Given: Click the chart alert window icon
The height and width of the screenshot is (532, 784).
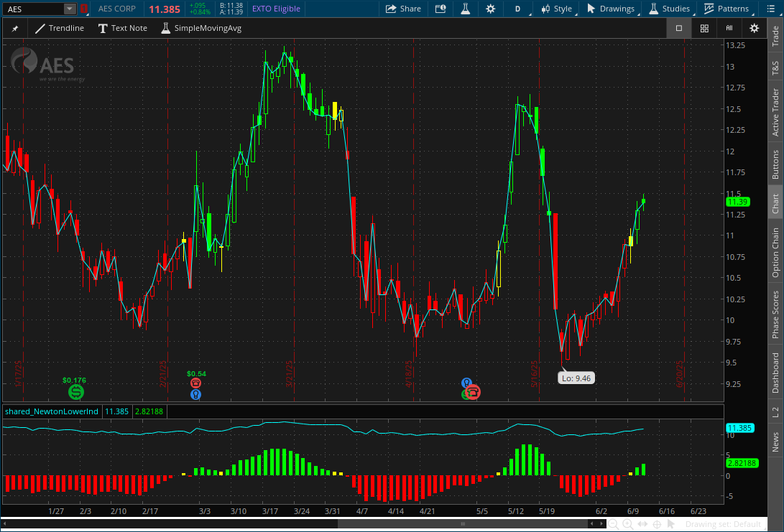Looking at the screenshot, I should tap(441, 9).
